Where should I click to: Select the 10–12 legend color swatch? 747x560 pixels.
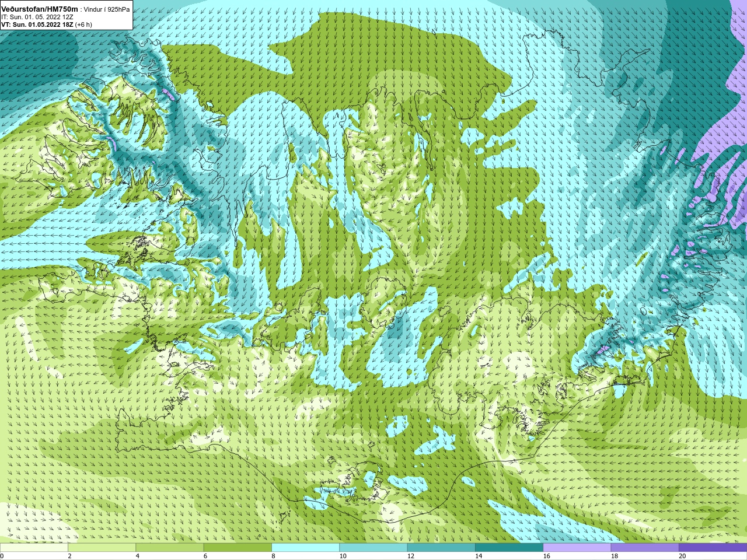pyautogui.click(x=373, y=548)
